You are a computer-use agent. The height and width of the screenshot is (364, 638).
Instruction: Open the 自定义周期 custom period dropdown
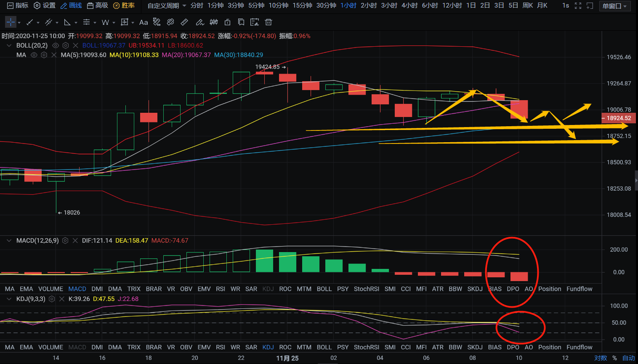tap(167, 5)
